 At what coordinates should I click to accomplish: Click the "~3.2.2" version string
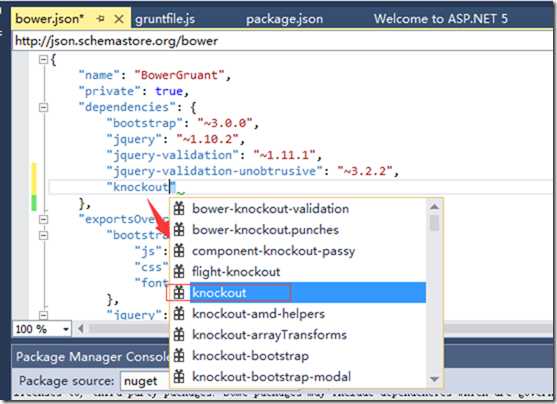365,171
